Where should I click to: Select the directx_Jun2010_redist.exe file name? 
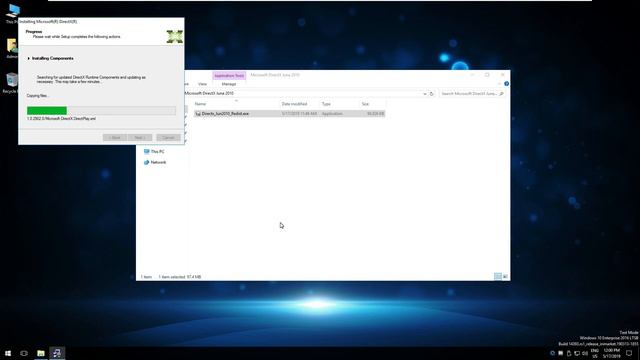click(x=225, y=113)
